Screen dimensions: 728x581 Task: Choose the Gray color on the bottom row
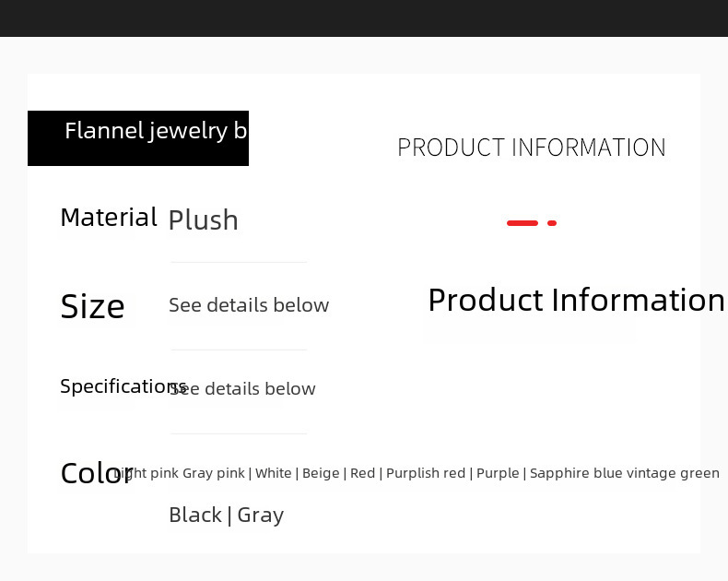(261, 515)
